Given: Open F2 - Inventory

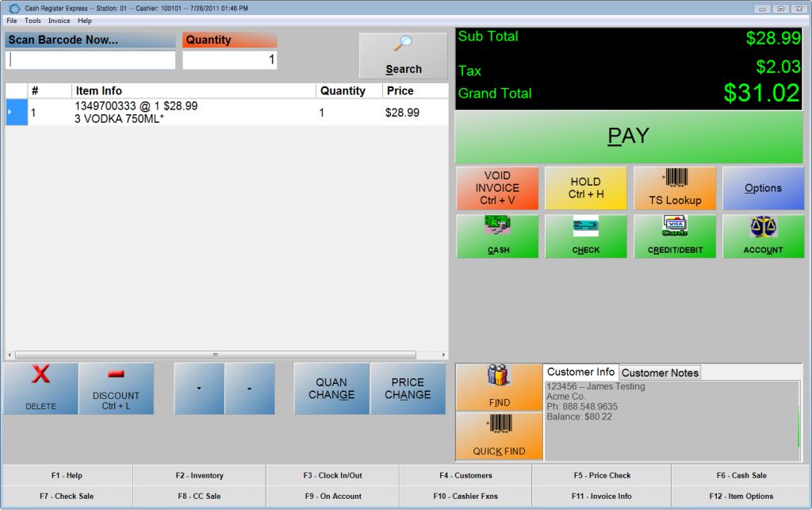Looking at the screenshot, I should pyautogui.click(x=199, y=475).
